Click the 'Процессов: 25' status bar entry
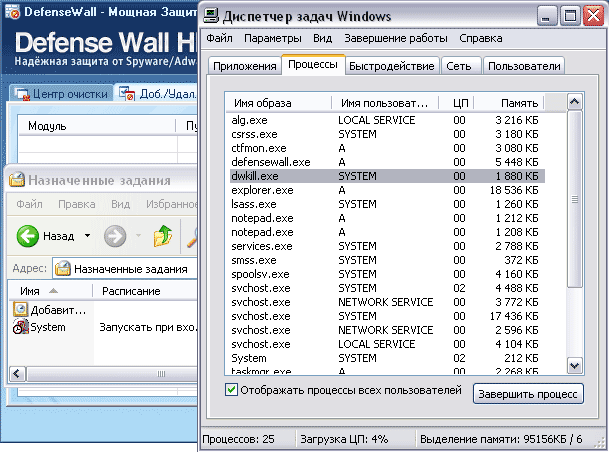609x452 pixels. (238, 439)
